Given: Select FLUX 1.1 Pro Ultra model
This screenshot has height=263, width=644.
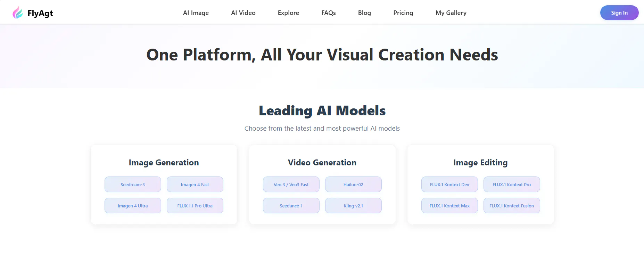Looking at the screenshot, I should pyautogui.click(x=195, y=206).
